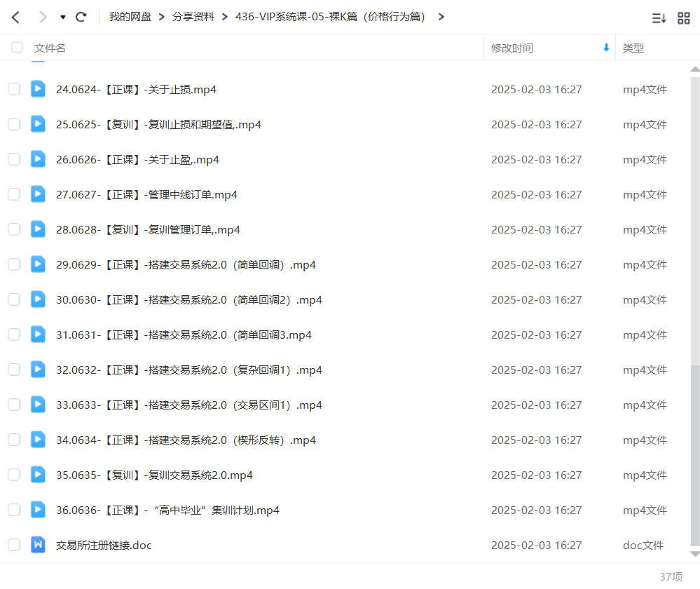Open navigation history dropdown triangle
The width and height of the screenshot is (700, 589).
63,18
